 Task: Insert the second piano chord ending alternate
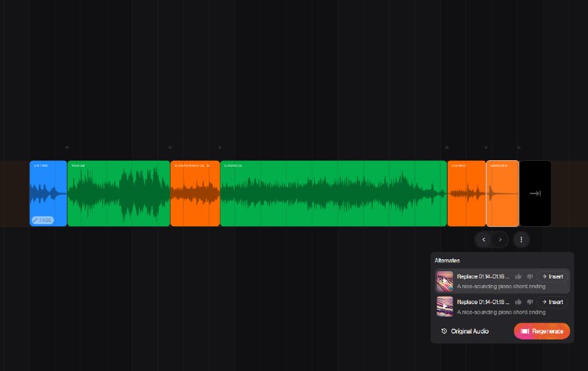pyautogui.click(x=552, y=302)
